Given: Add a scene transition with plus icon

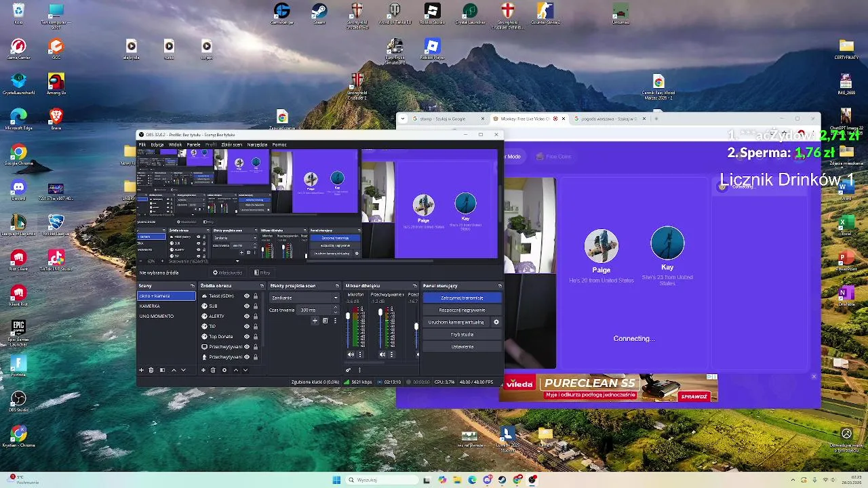Looking at the screenshot, I should [315, 321].
